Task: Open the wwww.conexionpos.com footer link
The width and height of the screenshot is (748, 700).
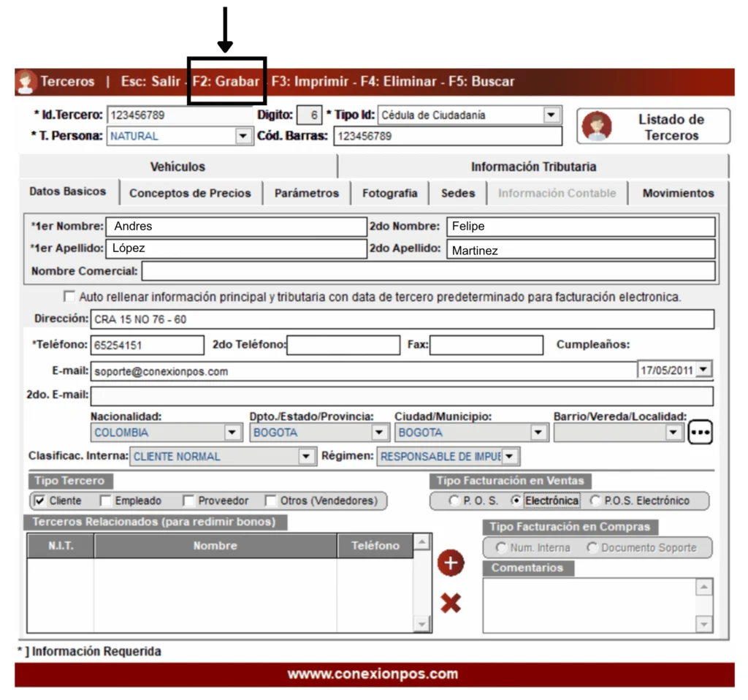Action: pos(373,674)
